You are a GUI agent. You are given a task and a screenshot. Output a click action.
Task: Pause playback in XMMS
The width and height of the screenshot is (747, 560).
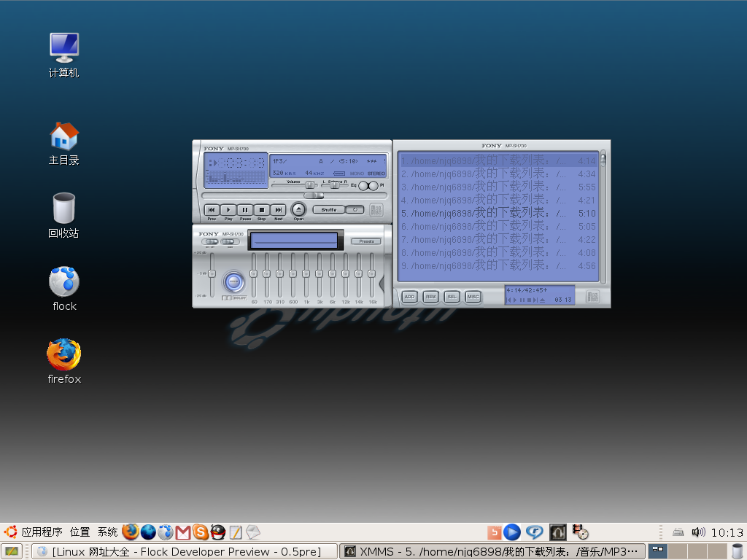pos(245,210)
